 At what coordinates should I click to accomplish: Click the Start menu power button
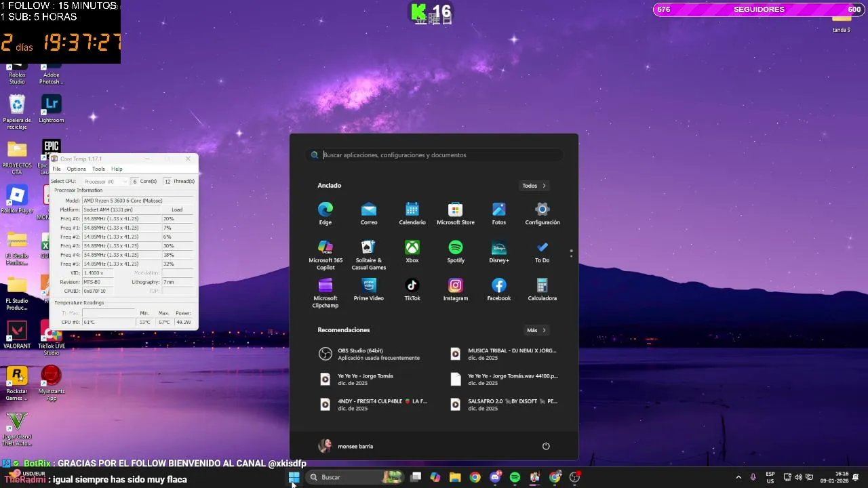546,446
